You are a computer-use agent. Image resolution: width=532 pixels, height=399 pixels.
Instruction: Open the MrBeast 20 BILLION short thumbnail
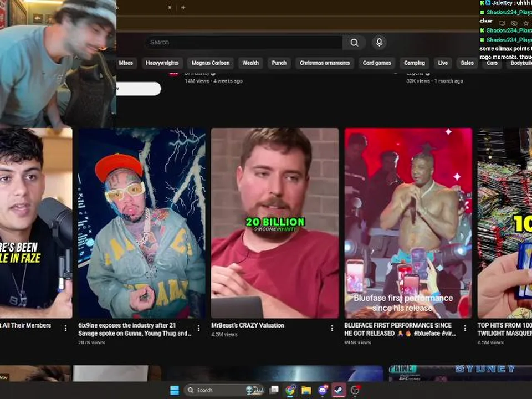coord(275,223)
